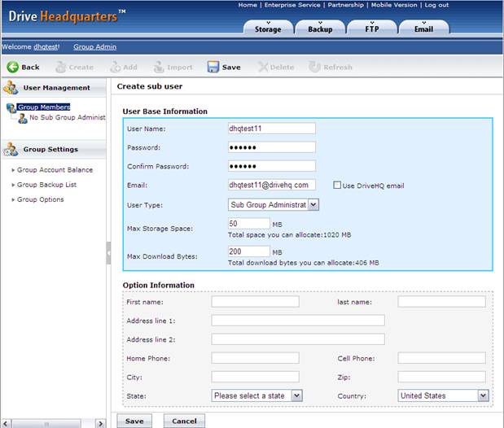The image size is (504, 428).
Task: Open the Storage tab
Action: (269, 27)
